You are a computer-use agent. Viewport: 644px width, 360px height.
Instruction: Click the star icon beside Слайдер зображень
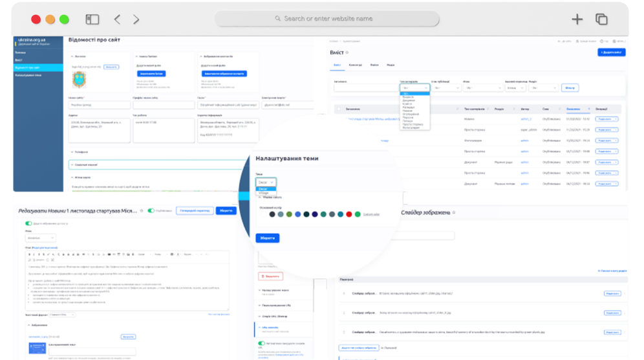tap(454, 212)
